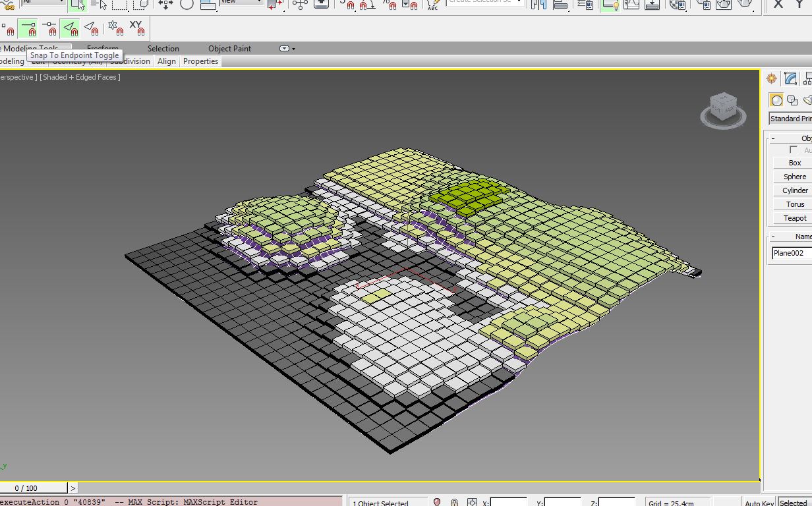The image size is (812, 506).
Task: Activate the Select and Move tool
Action: click(x=165, y=5)
